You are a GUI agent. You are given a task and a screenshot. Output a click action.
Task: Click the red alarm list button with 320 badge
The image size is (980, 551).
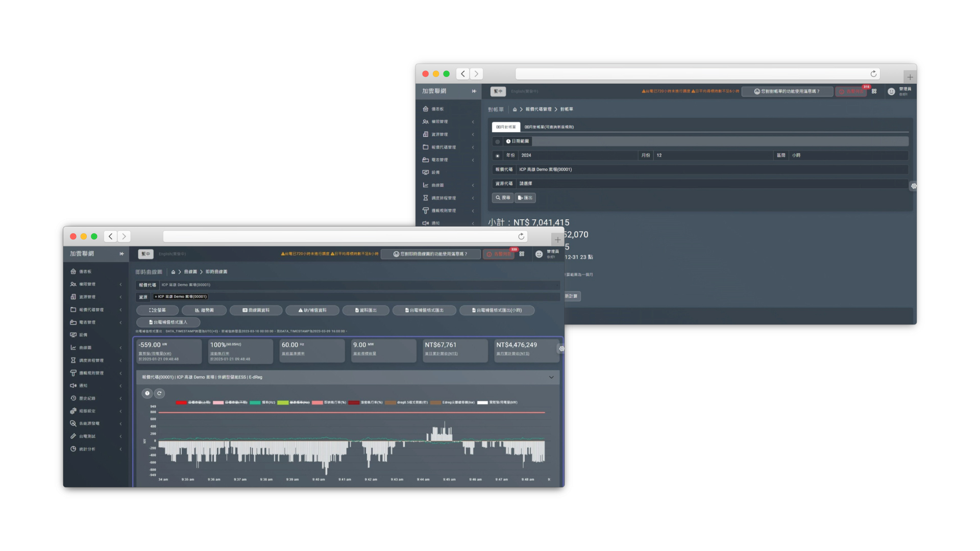point(499,254)
